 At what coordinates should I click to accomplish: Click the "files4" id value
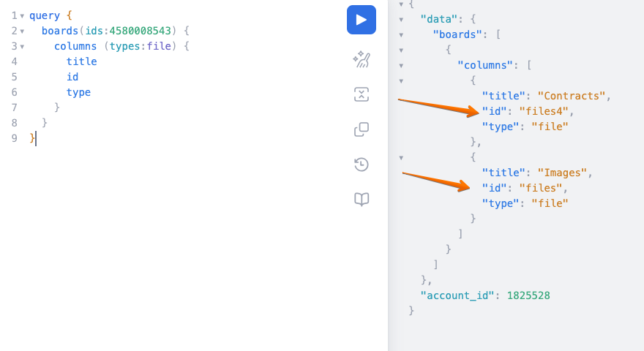[x=544, y=111]
